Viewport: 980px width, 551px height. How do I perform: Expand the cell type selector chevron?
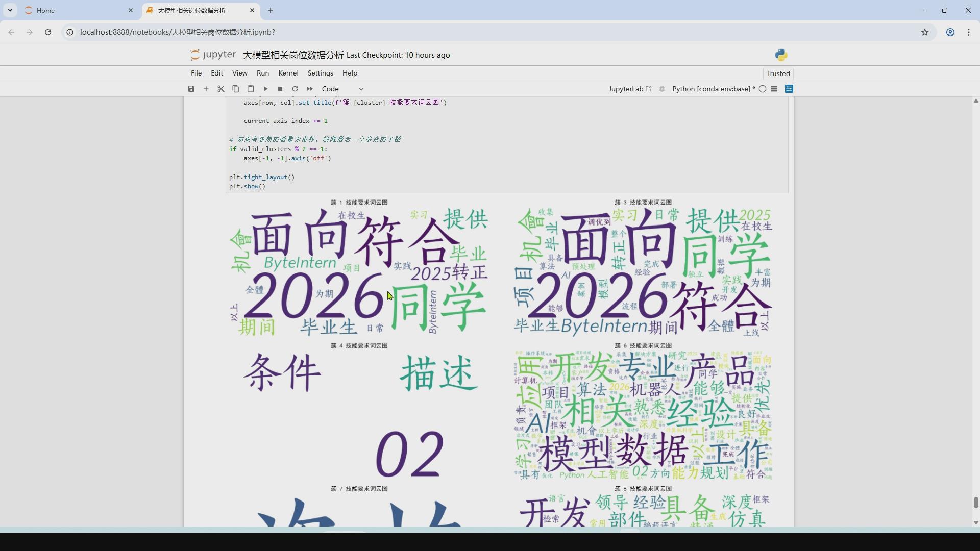pos(361,88)
